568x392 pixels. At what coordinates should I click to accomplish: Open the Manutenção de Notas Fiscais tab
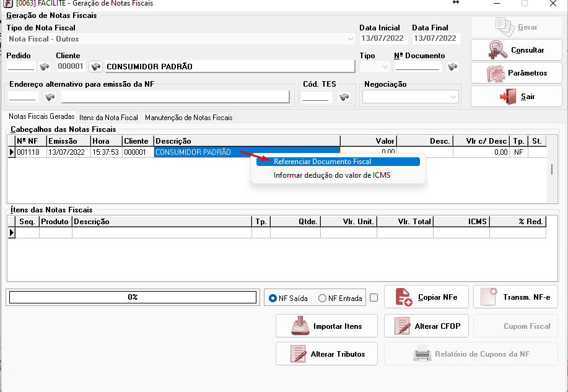point(188,118)
